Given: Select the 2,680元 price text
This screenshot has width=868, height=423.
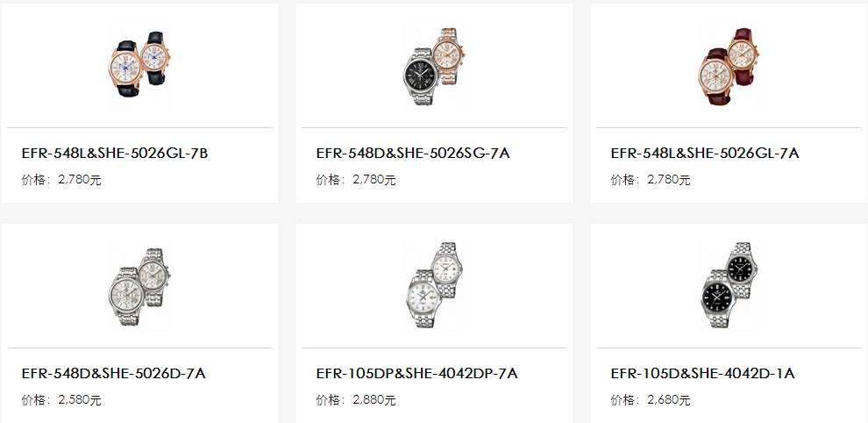Looking at the screenshot, I should (x=669, y=399).
